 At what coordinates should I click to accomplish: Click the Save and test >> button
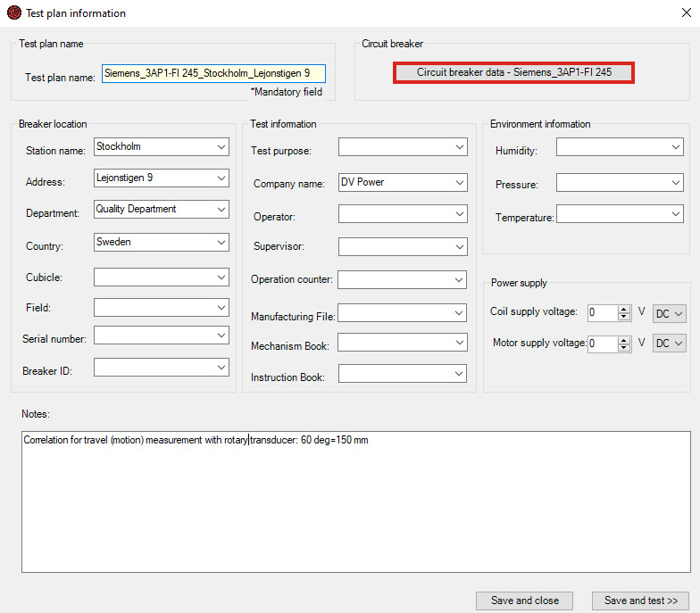[x=640, y=601]
